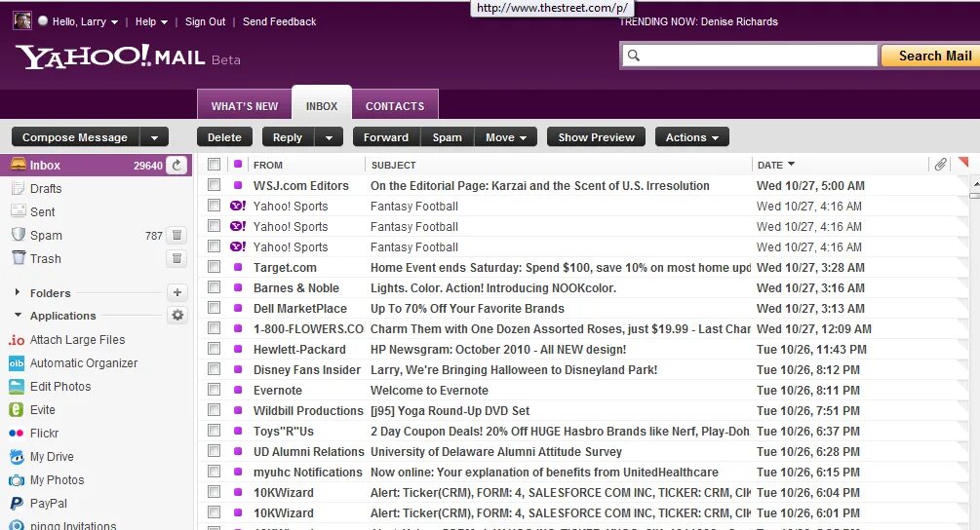Open the Actions dropdown menu
The image size is (980, 530).
click(x=692, y=137)
